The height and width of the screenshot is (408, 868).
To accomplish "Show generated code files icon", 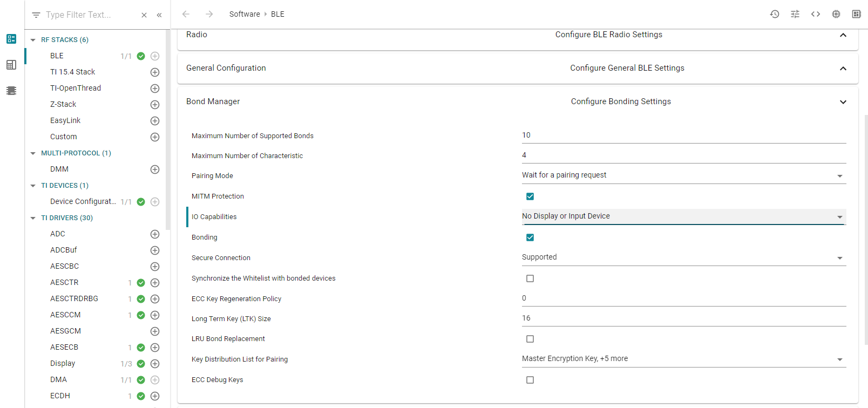I will pyautogui.click(x=816, y=14).
